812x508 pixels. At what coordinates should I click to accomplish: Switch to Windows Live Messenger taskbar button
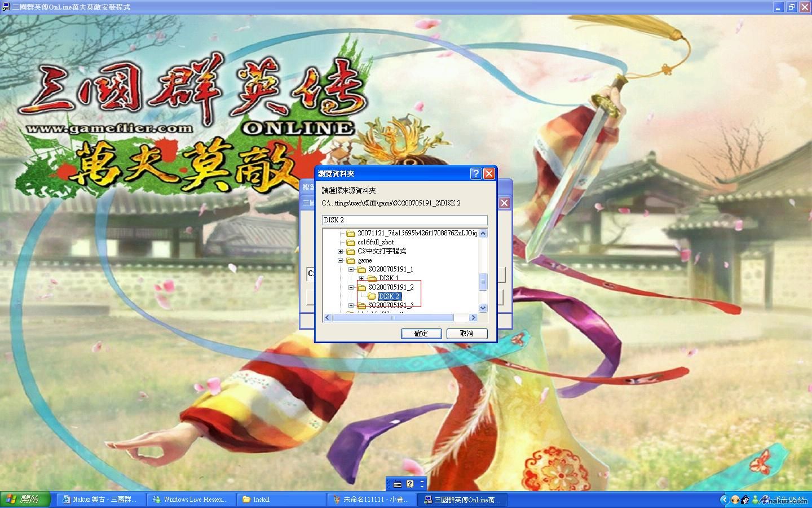191,500
